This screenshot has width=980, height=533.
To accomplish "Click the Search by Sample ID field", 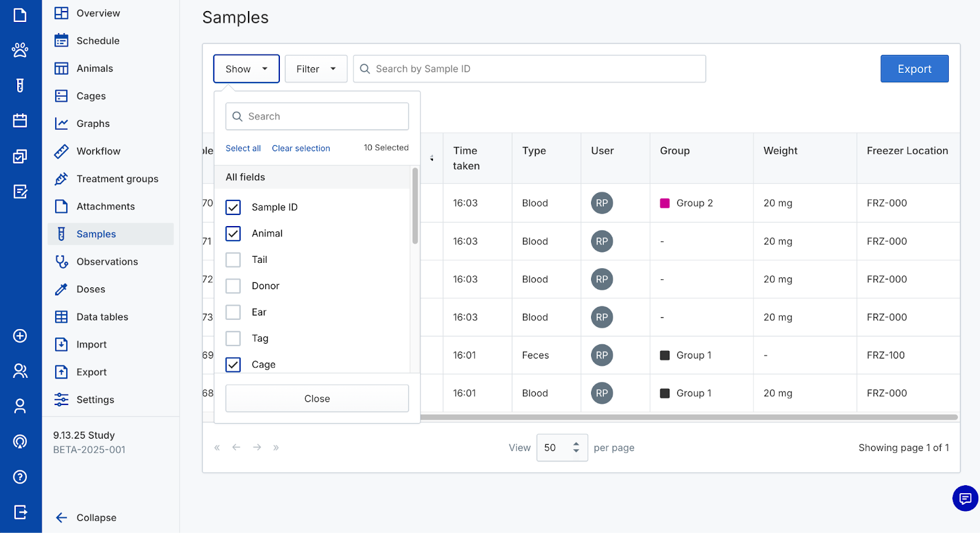I will (530, 69).
